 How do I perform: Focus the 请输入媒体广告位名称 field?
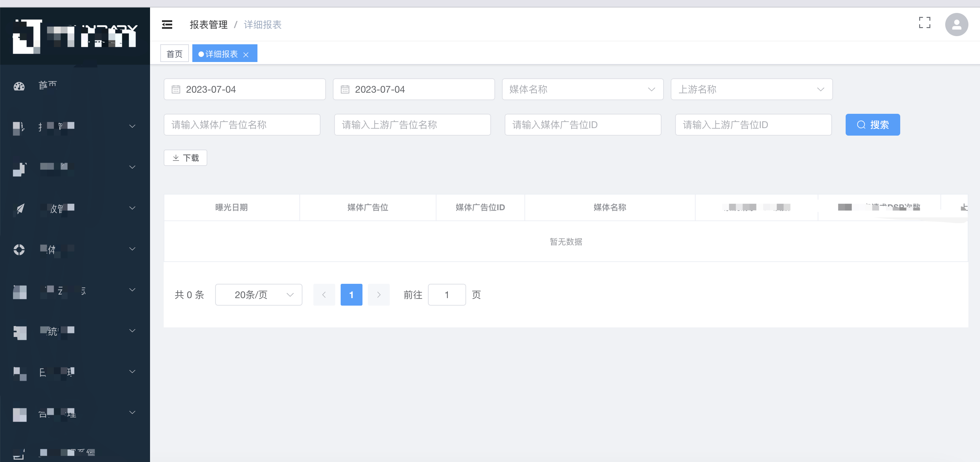[242, 125]
